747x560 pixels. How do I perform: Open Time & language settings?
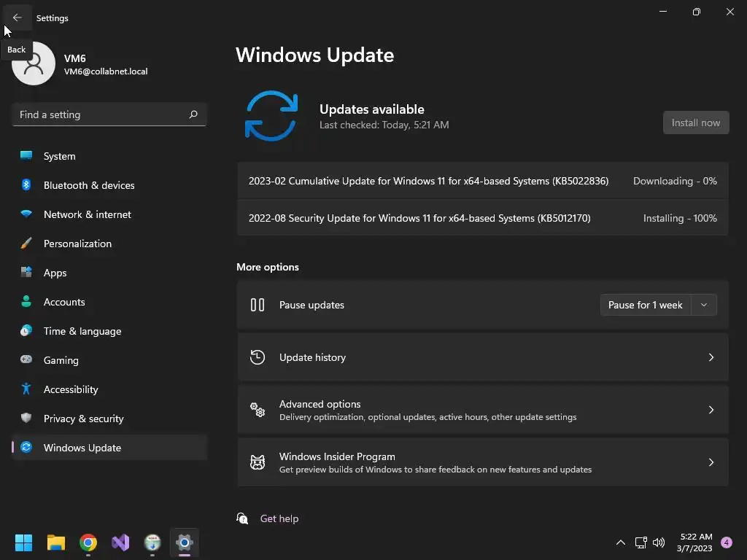click(109, 331)
